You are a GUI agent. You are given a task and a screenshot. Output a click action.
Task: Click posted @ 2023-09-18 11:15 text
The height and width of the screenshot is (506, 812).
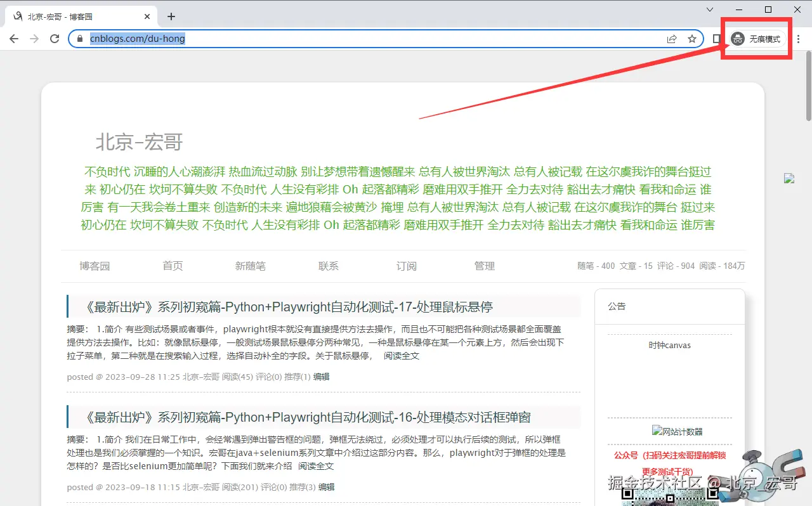click(x=124, y=487)
